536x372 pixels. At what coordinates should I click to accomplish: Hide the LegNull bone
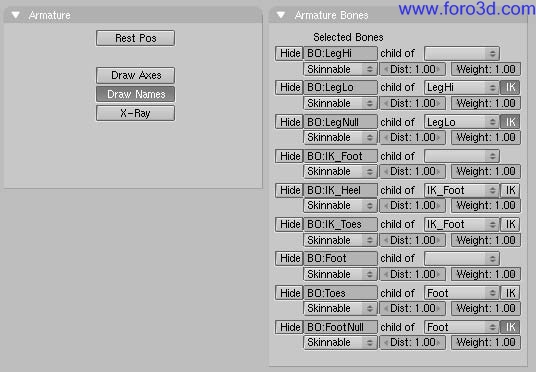click(x=289, y=122)
